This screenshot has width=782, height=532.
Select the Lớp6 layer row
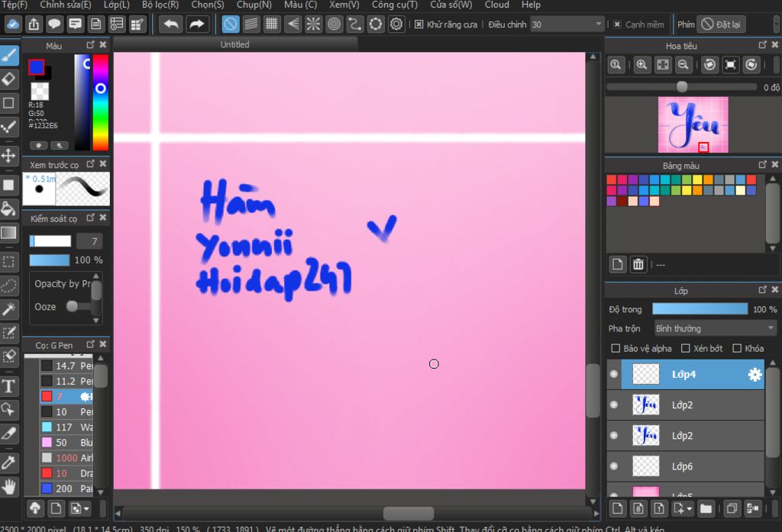tap(686, 466)
